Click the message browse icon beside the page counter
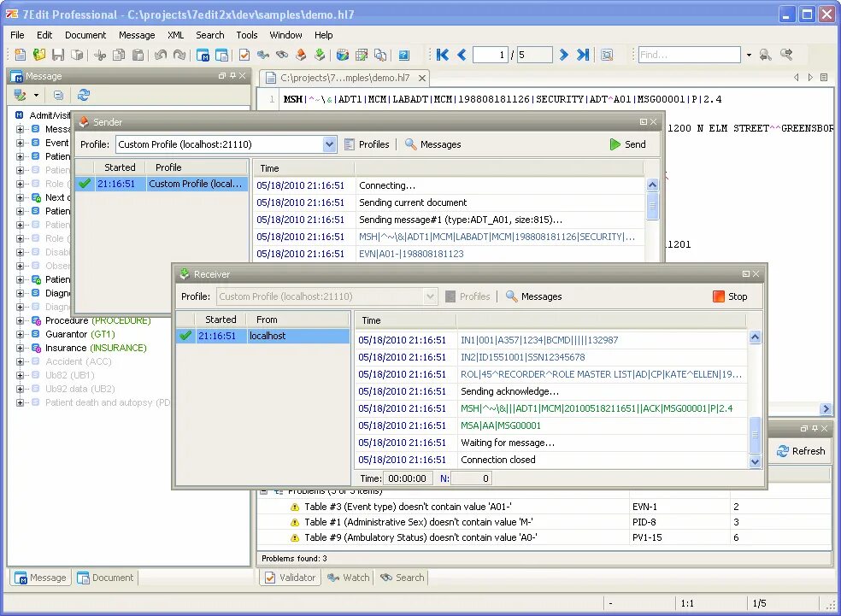Image resolution: width=841 pixels, height=616 pixels. pos(607,55)
